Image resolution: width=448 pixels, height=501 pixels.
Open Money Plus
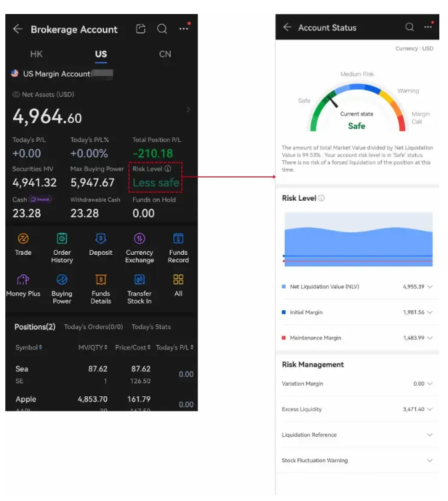pyautogui.click(x=23, y=286)
